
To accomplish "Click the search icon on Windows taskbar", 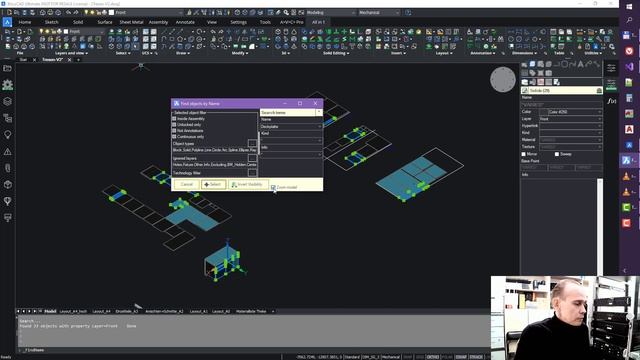I will 629,20.
